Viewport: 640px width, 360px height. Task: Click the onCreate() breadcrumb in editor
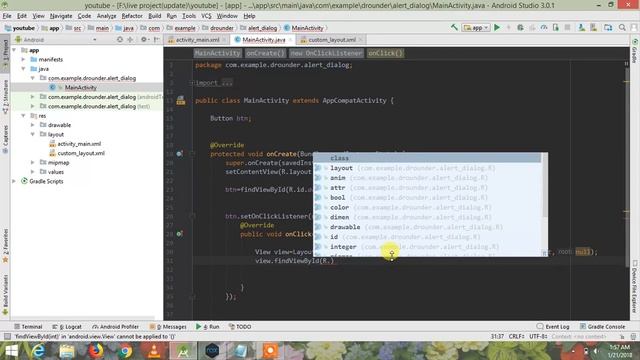point(265,53)
